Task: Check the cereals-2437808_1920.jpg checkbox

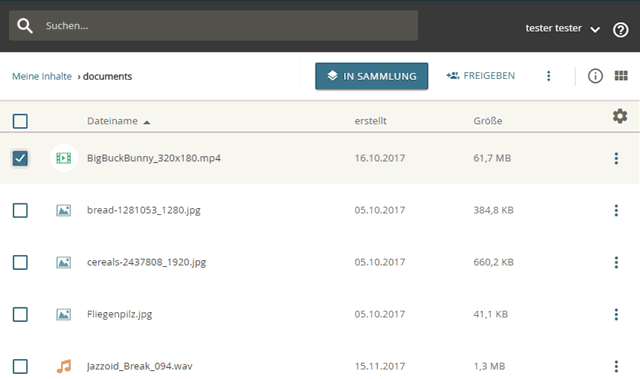Action: [x=20, y=262]
